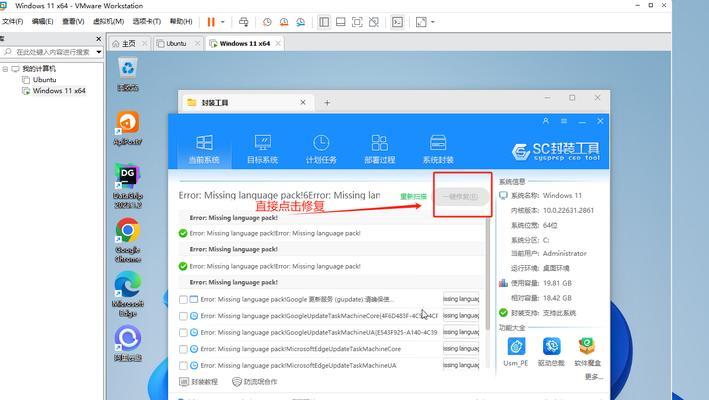The height and width of the screenshot is (400, 709).
Task: Open the 计划任务 tab
Action: 321,149
